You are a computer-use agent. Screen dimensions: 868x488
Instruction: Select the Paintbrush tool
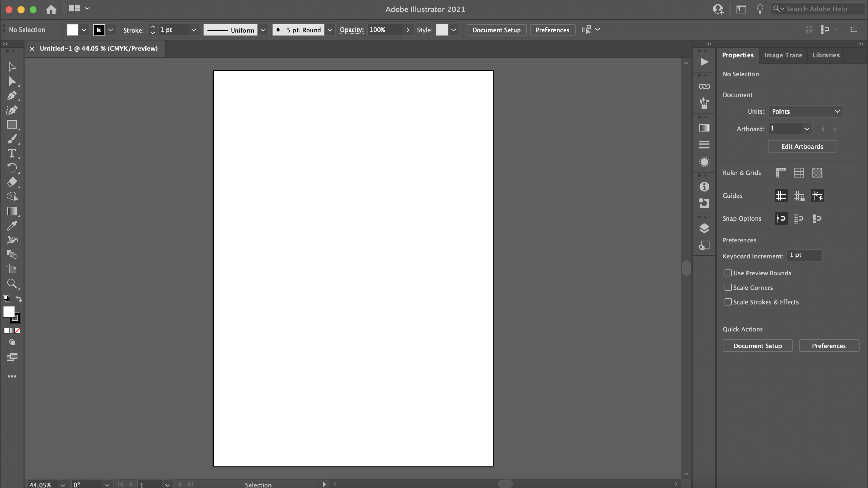[x=12, y=139]
